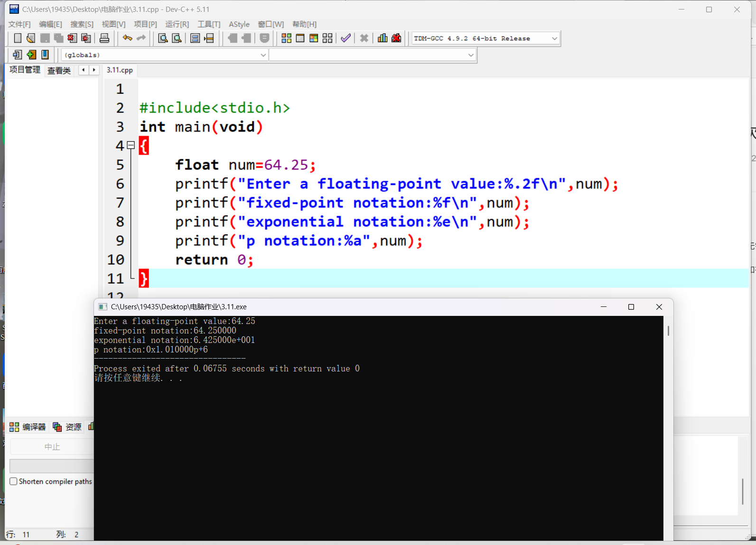Toggle Shorten compiler paths checkbox
Viewport: 756px width, 545px height.
tap(14, 481)
